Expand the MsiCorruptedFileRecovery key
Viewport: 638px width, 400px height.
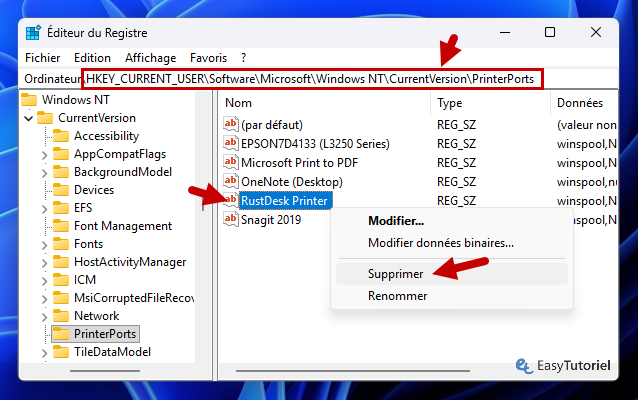pos(44,299)
